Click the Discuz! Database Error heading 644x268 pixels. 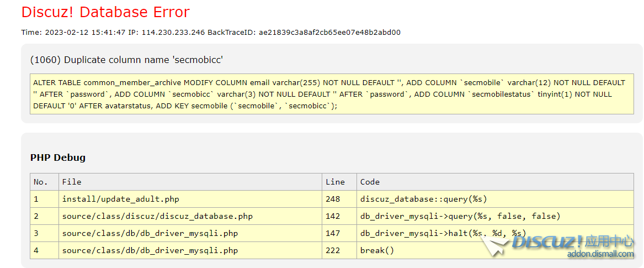[x=105, y=12]
